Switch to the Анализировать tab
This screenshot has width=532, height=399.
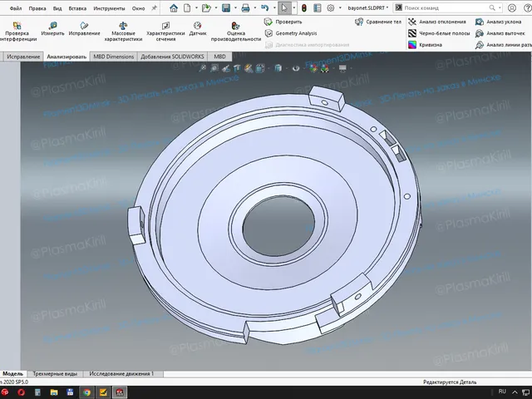click(x=66, y=57)
